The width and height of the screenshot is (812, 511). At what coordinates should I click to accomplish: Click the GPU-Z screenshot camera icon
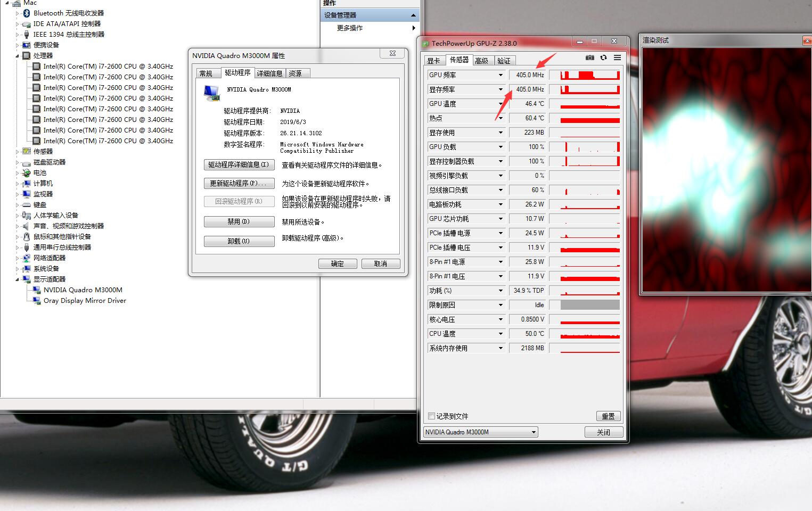pyautogui.click(x=590, y=57)
